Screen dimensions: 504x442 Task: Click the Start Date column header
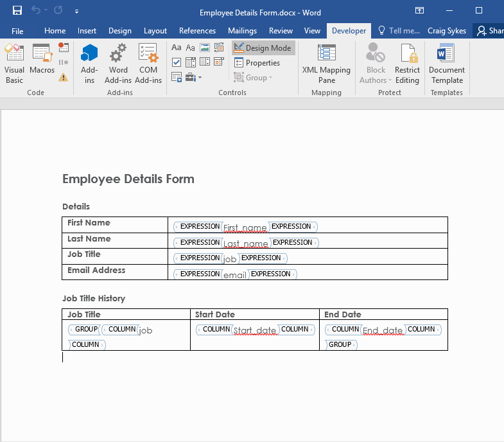point(215,314)
